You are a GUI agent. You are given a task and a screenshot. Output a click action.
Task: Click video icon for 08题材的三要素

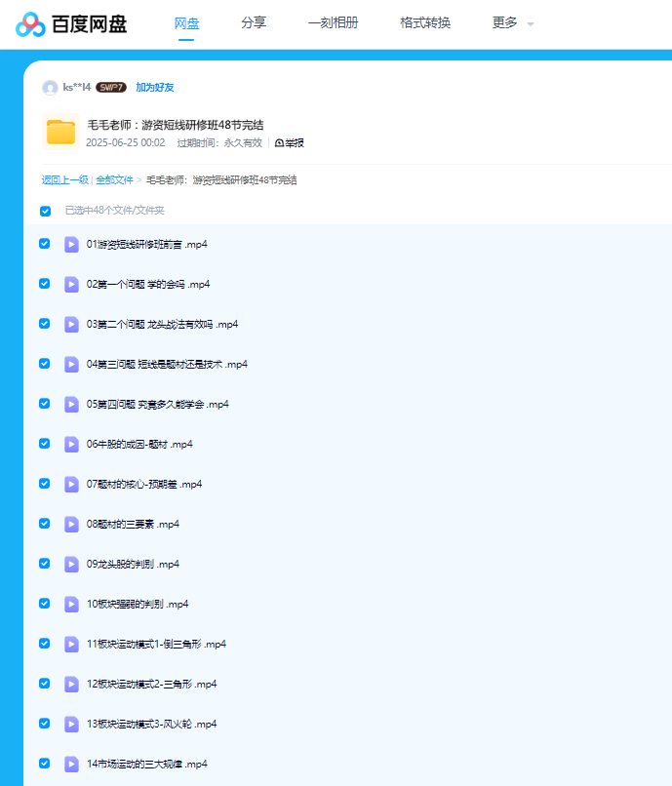71,525
